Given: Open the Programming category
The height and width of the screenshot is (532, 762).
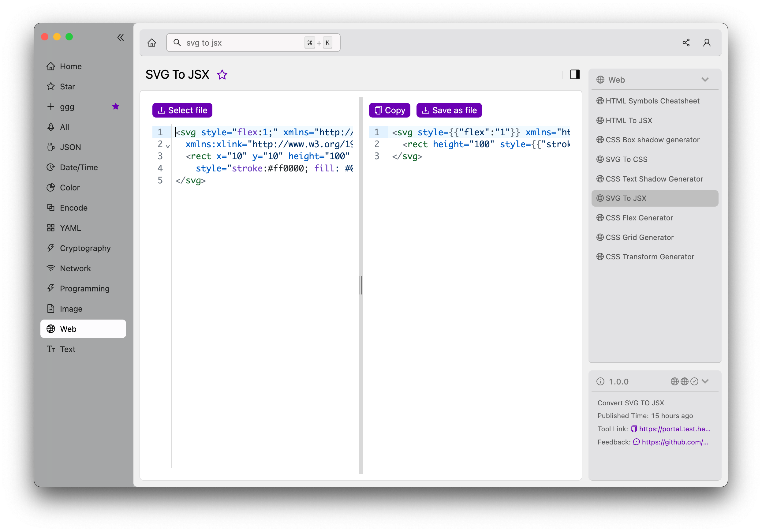Looking at the screenshot, I should [x=83, y=289].
